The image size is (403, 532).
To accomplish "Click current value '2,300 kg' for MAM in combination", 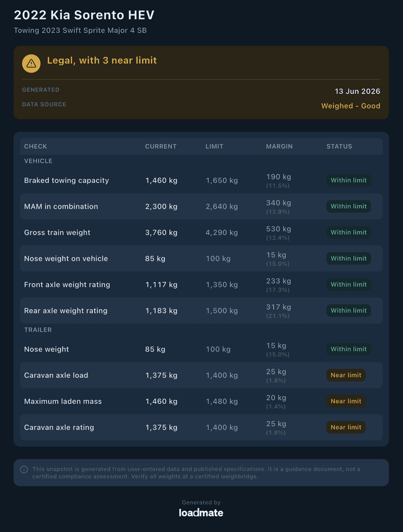I will 161,206.
